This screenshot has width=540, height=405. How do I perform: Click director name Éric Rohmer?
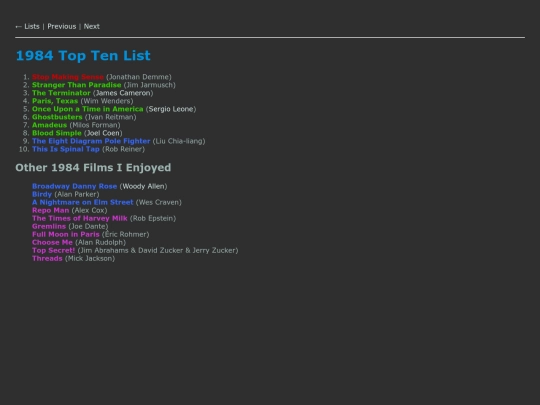coord(125,234)
